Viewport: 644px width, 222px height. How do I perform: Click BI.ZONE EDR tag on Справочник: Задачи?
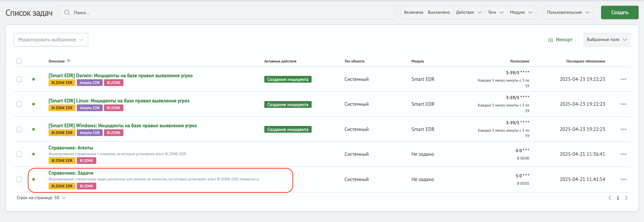coord(62,186)
